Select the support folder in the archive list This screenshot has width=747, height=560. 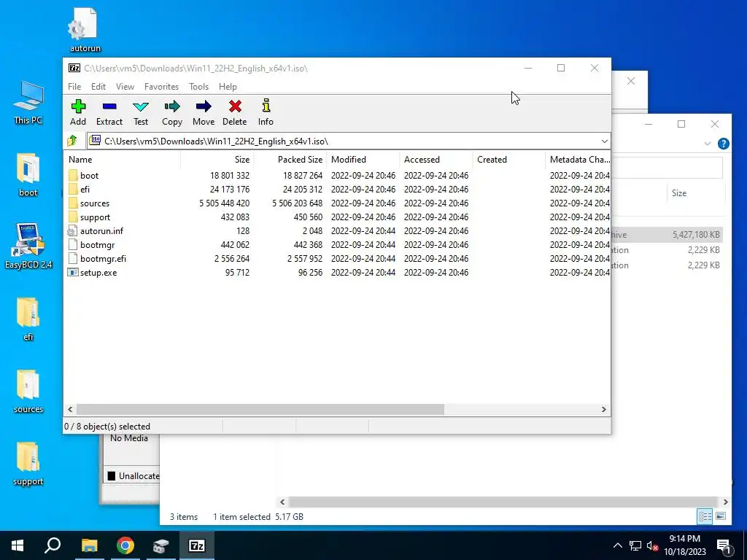tap(95, 217)
